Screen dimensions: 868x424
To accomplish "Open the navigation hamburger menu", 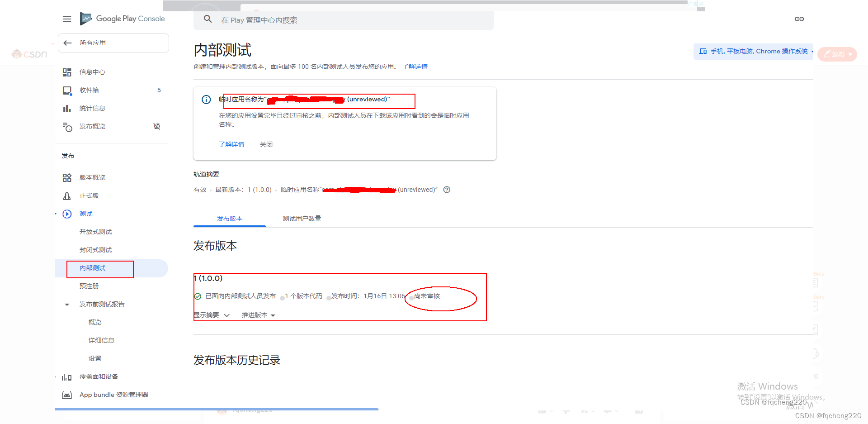I will (x=67, y=19).
